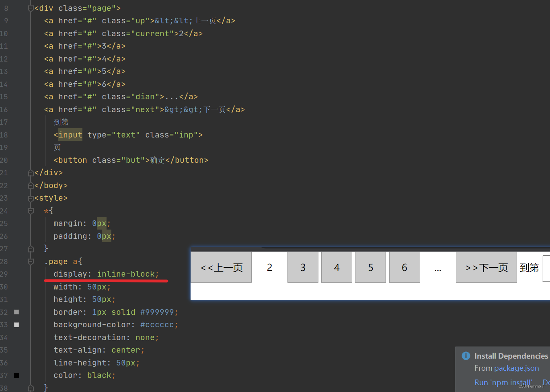This screenshot has width=550, height=392.
Task: Click the class="up" anchor line
Action: click(140, 21)
